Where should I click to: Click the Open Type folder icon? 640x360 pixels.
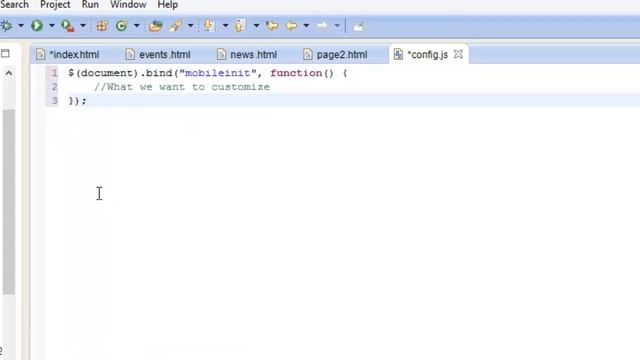point(156,26)
